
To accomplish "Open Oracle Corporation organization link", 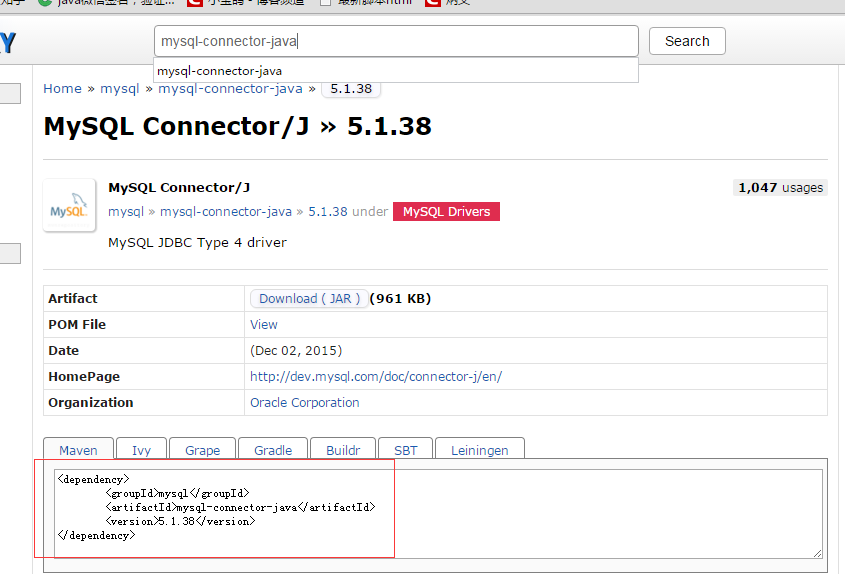I will pos(304,403).
